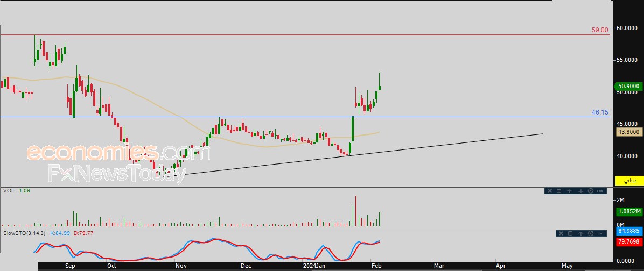This screenshot has width=644, height=271.
Task: Open SlowSTO indicator settings gear
Action: [x=591, y=233]
